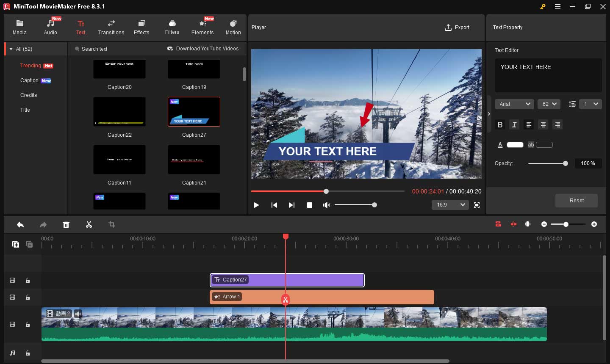
Task: Click the Reset button in Text Property
Action: tap(576, 201)
